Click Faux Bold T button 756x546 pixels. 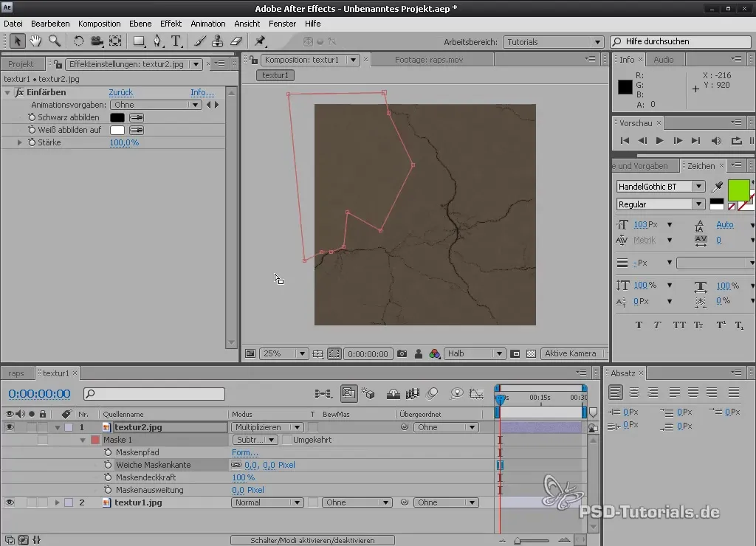(x=639, y=325)
